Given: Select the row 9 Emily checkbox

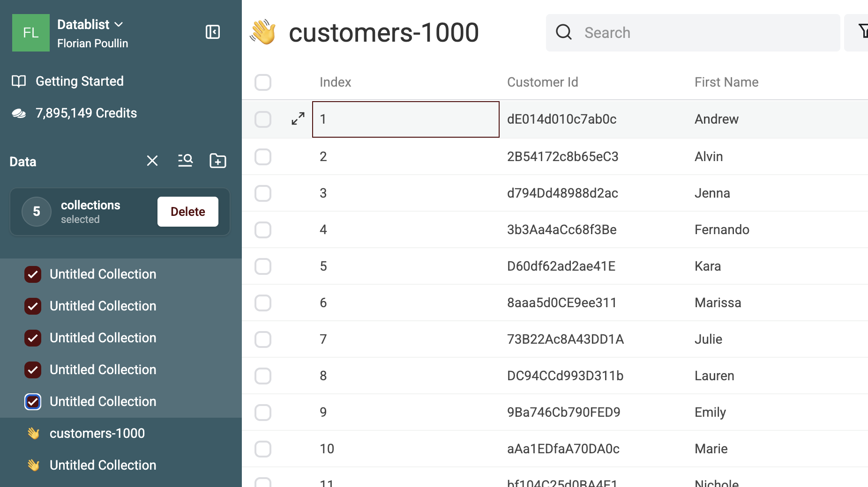Looking at the screenshot, I should tap(263, 413).
